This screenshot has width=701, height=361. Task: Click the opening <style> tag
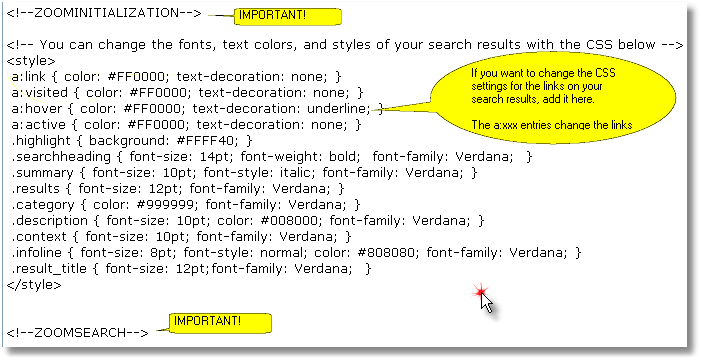pyautogui.click(x=31, y=60)
